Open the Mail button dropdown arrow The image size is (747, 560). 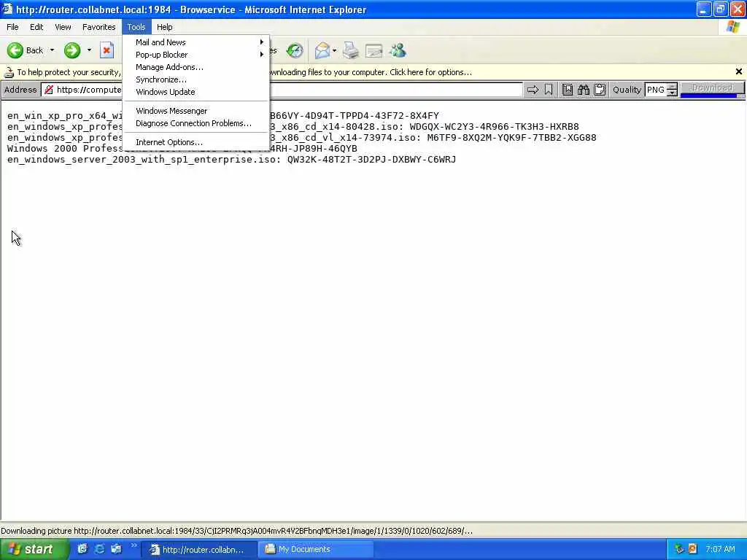point(334,50)
